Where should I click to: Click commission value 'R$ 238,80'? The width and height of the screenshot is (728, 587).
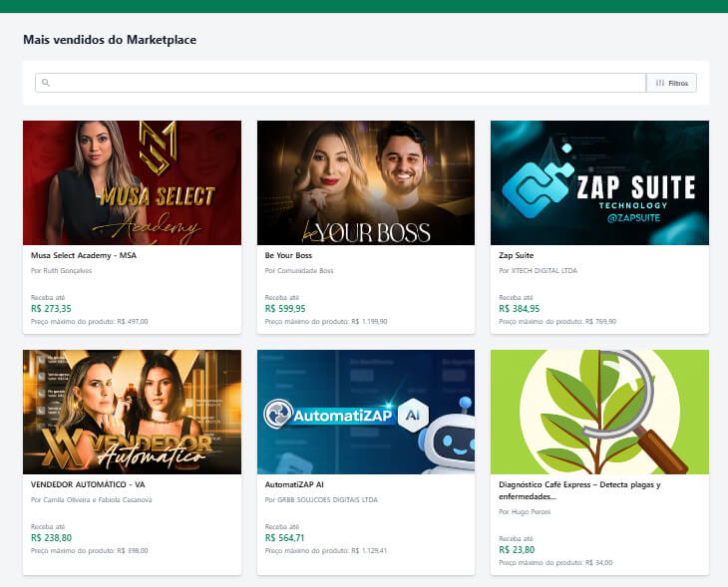tap(51, 538)
